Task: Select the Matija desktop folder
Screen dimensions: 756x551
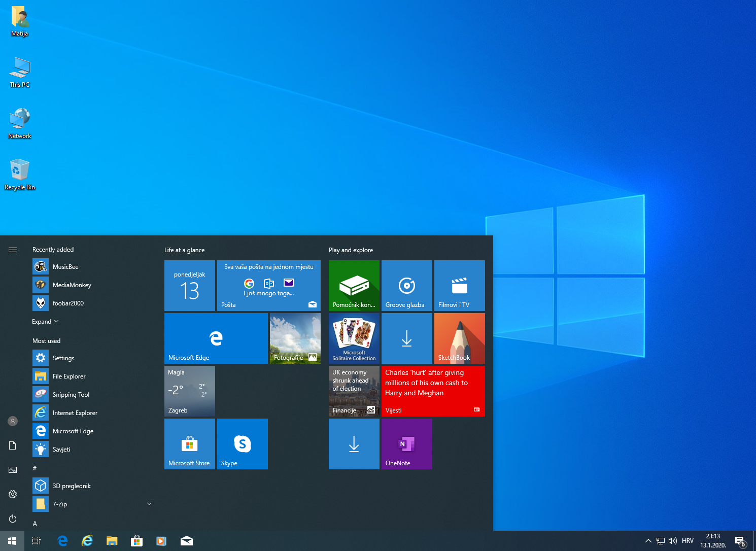Action: coord(20,21)
